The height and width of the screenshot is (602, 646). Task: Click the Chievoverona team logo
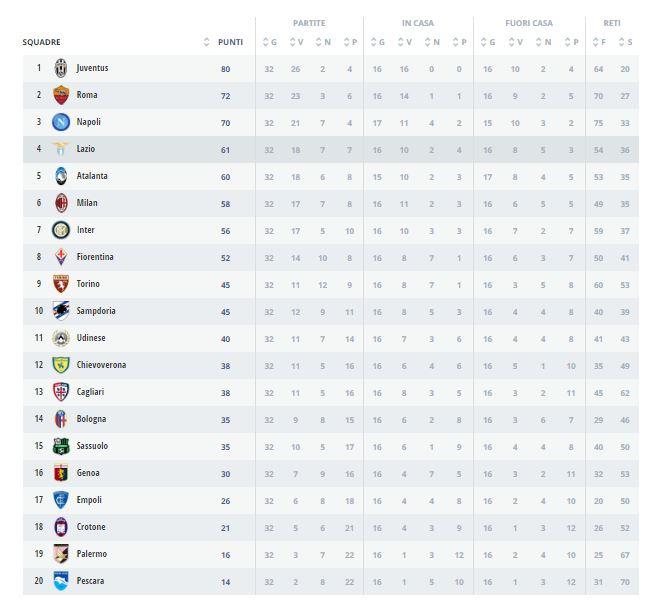point(60,366)
